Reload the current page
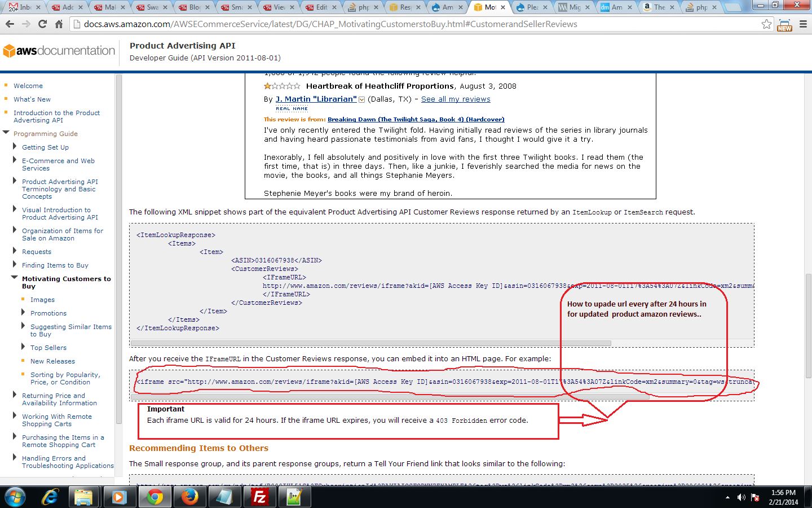Viewport: 812px width, 508px height. click(42, 24)
